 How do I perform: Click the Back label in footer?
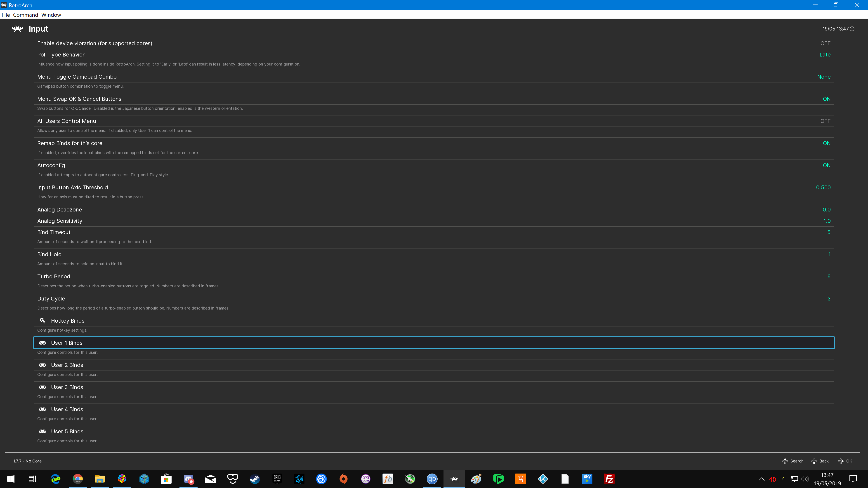824,461
